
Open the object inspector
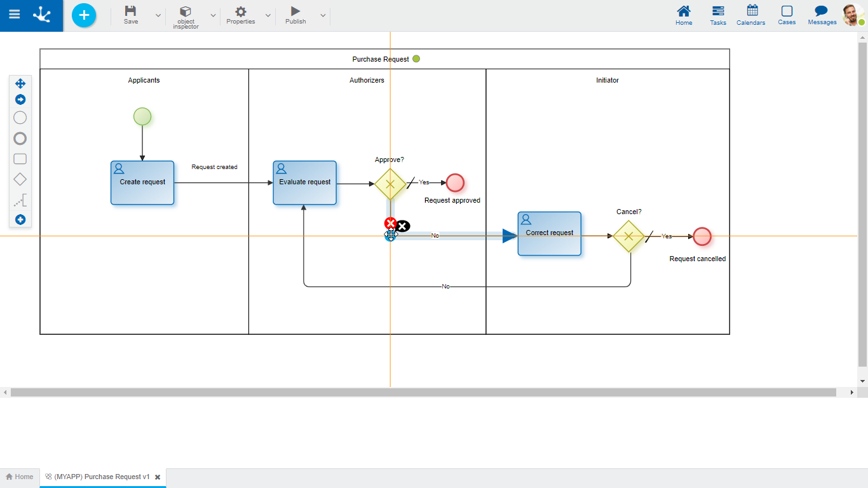186,16
